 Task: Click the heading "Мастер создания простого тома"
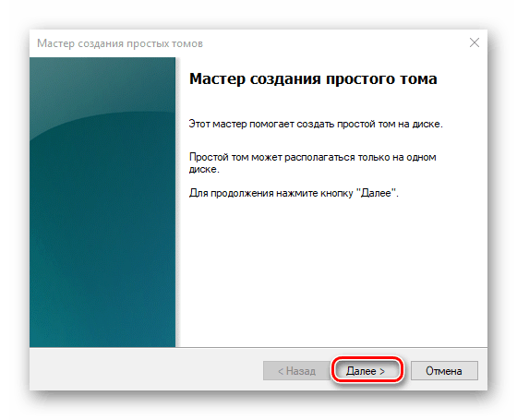(x=313, y=78)
